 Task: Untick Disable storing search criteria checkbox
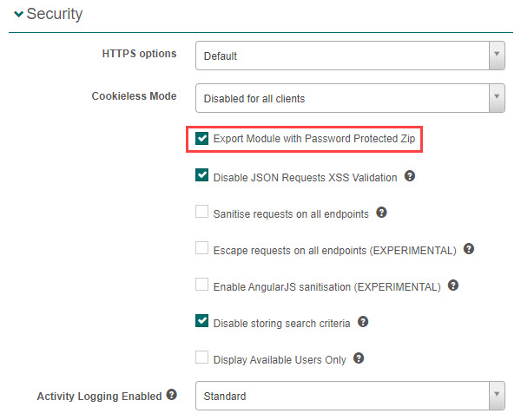tap(202, 322)
